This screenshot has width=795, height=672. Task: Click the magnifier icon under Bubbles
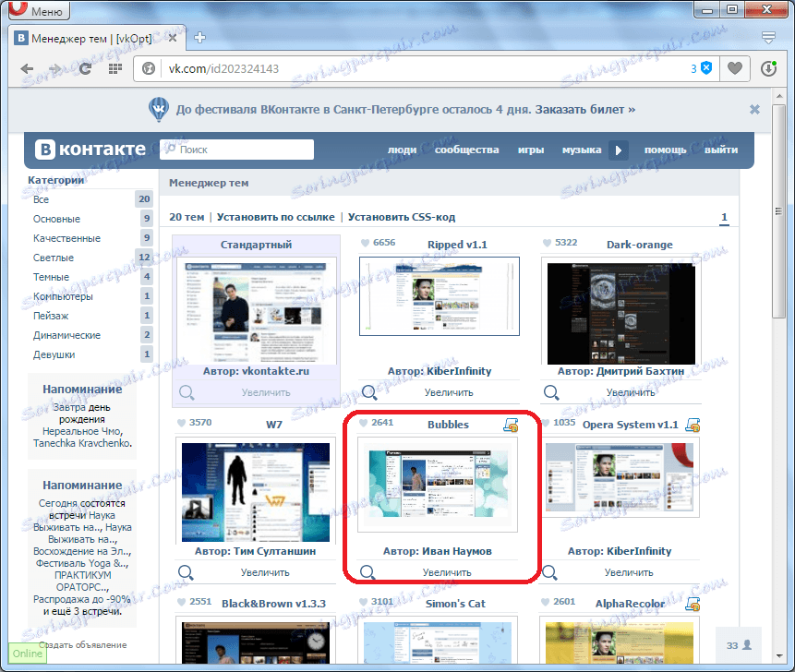pyautogui.click(x=367, y=572)
